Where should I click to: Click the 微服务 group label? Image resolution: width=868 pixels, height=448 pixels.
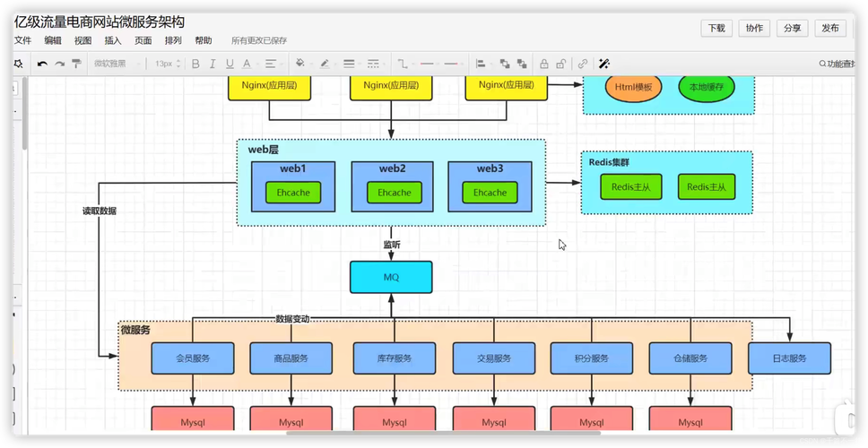[135, 330]
